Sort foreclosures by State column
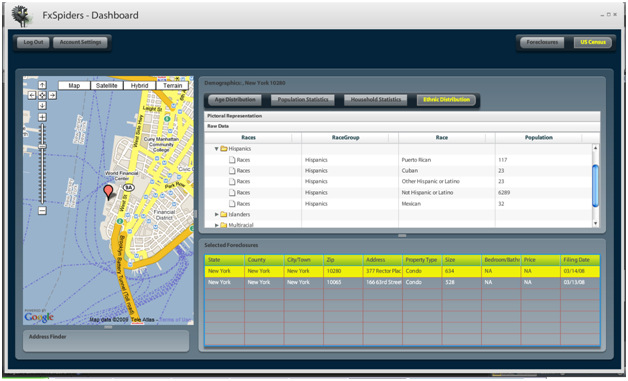 (224, 260)
